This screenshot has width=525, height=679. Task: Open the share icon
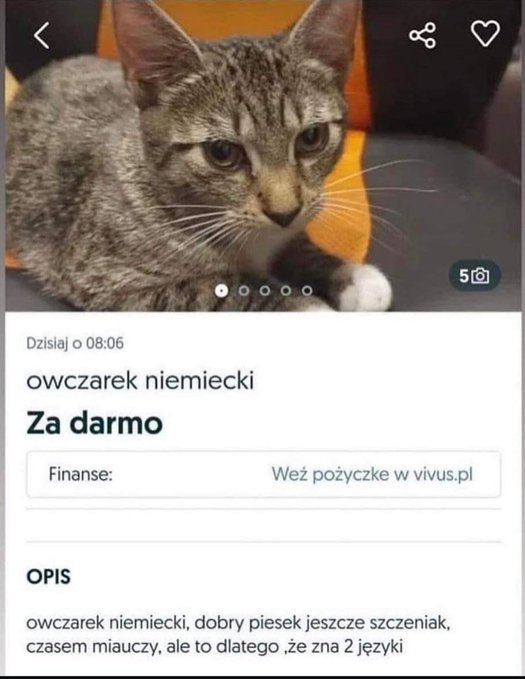[x=422, y=35]
